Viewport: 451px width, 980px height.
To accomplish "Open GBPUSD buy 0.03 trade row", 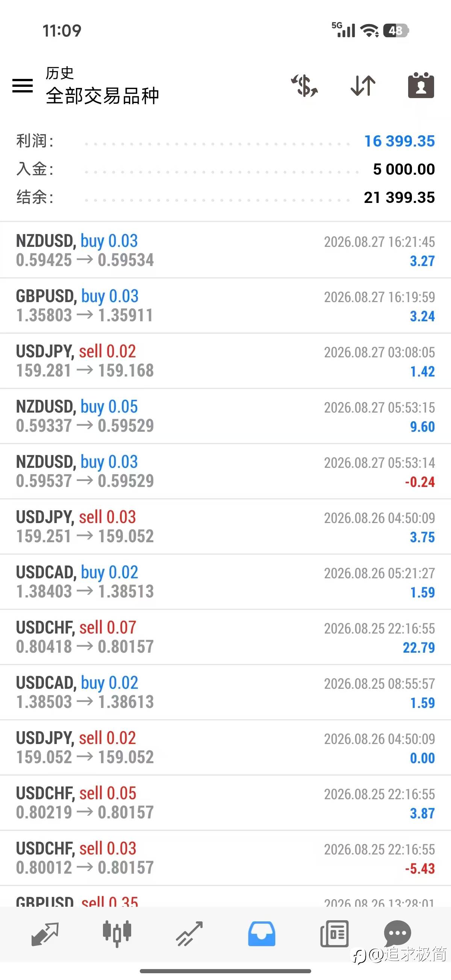I will coord(225,305).
